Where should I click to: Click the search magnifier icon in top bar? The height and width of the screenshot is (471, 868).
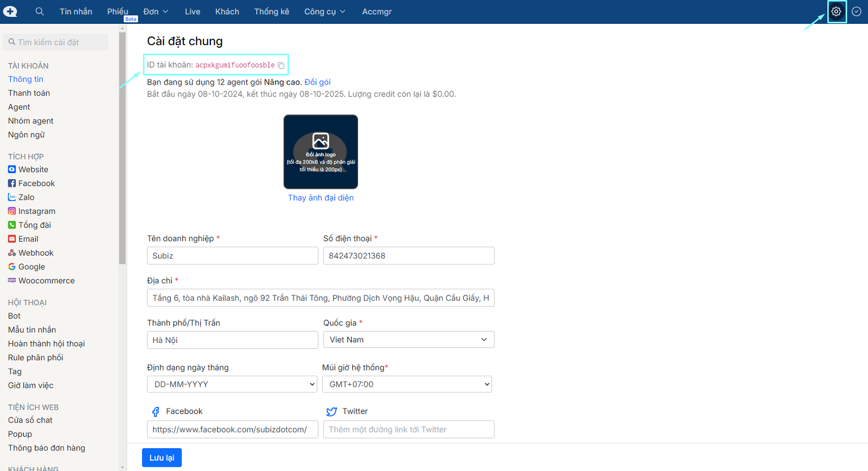tap(40, 11)
